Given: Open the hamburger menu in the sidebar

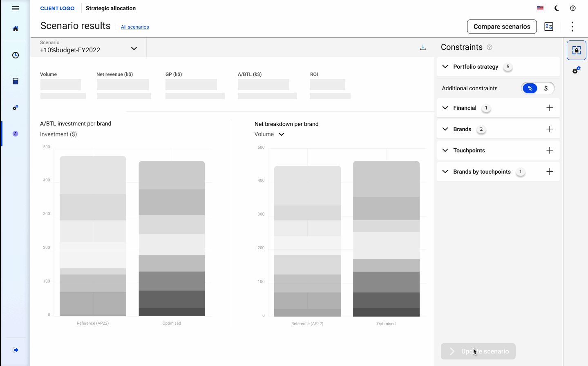Looking at the screenshot, I should click(16, 8).
